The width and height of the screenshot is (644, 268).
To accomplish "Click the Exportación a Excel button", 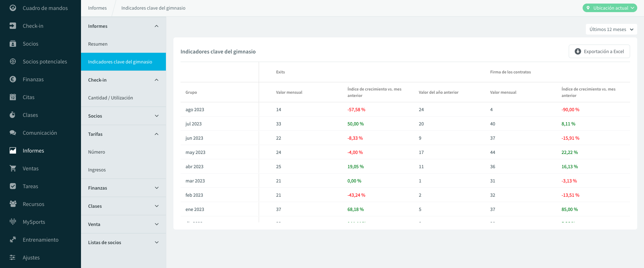I will (x=599, y=51).
